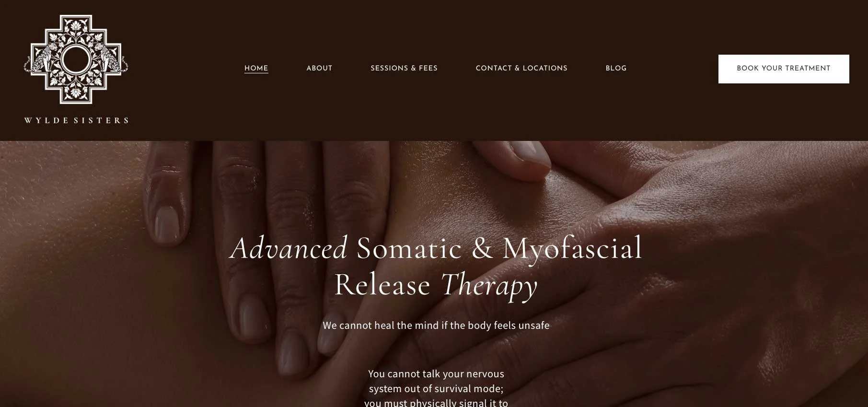Open the About page

pos(319,69)
